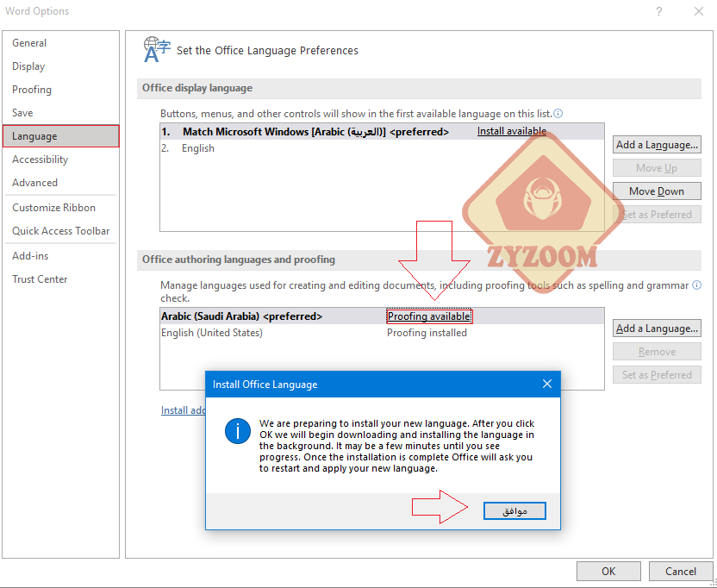Click the Office Language Preferences globe icon
Viewport: 717px width, 588px height.
coord(157,49)
